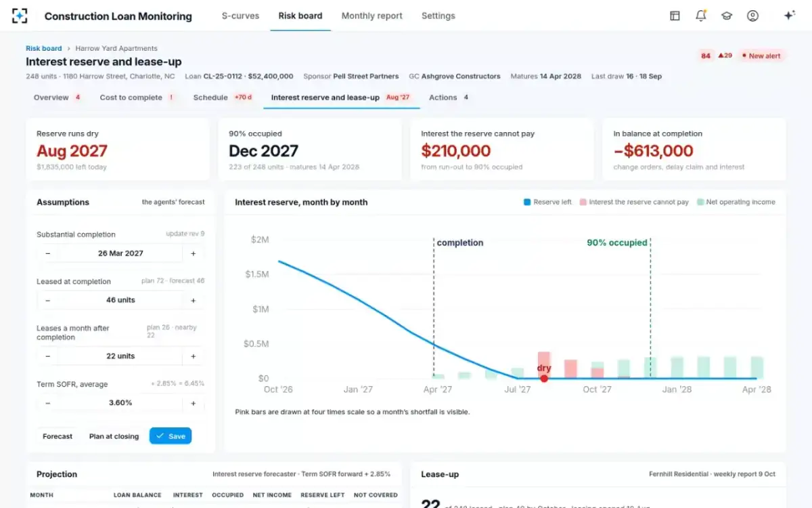Decrease leases a month after completion
812x508 pixels.
[x=47, y=356]
